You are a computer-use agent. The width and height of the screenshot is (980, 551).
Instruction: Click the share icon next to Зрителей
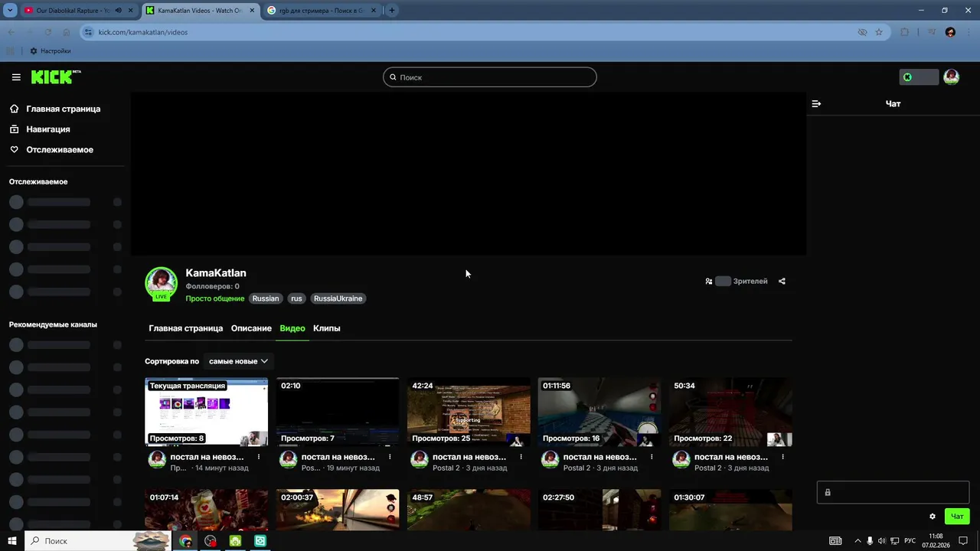pyautogui.click(x=782, y=281)
